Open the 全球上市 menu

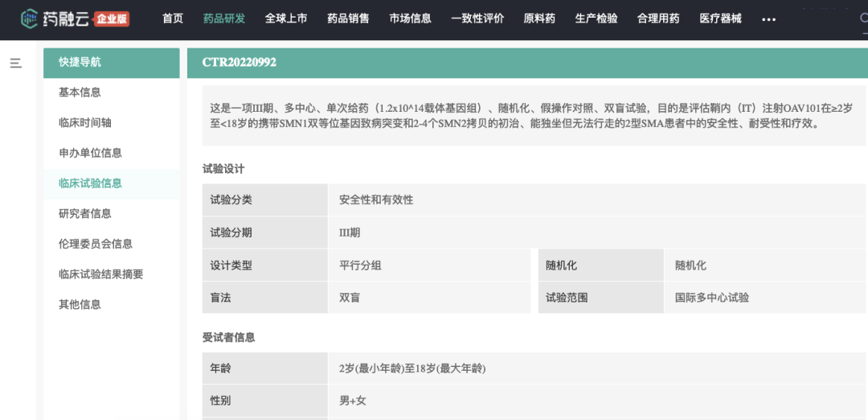click(x=286, y=19)
